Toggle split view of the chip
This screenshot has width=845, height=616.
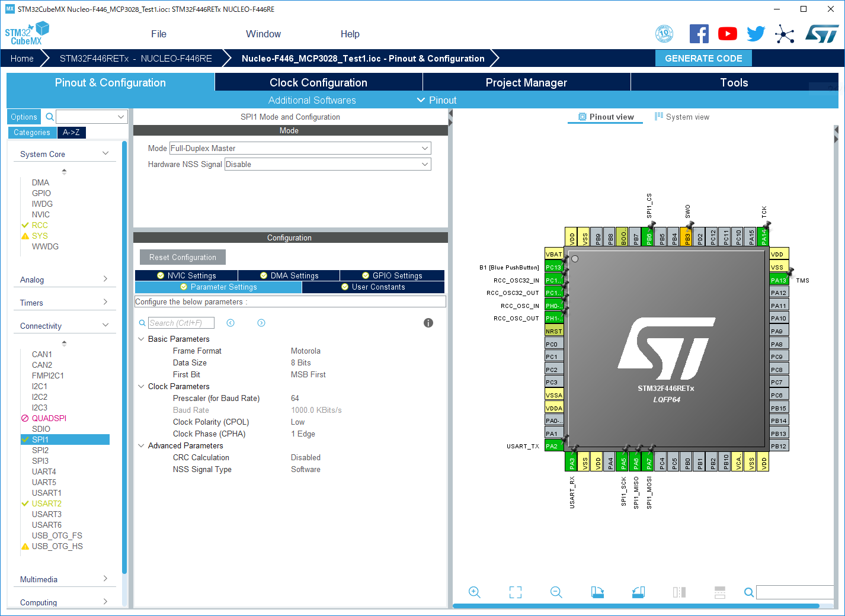click(679, 592)
